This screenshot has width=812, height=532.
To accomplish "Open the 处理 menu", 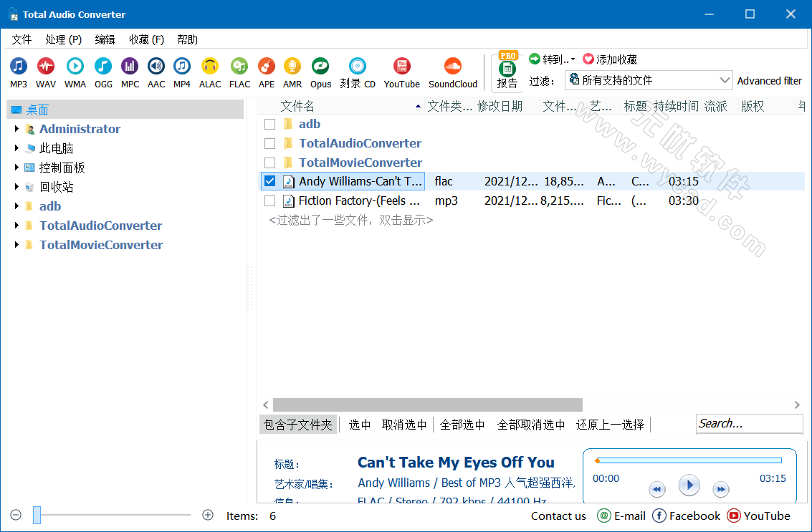I will pos(63,39).
